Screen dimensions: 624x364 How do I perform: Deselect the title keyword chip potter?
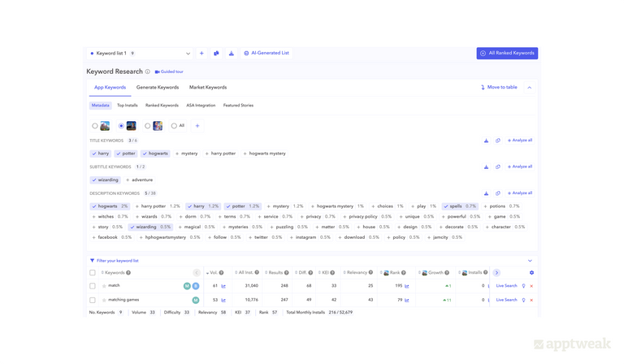[126, 154]
